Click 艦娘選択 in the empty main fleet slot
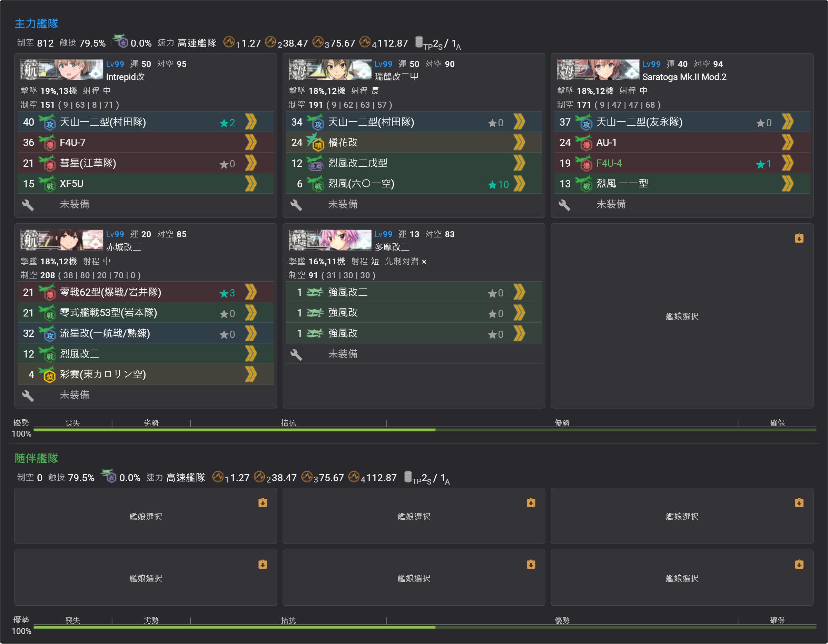Viewport: 828px width, 644px height. (x=682, y=316)
